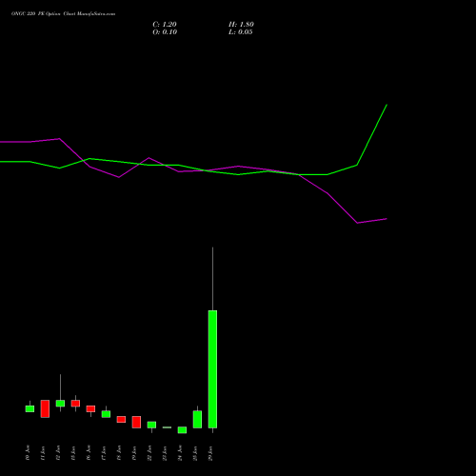Screen dimensions: 476x476
Task: Click the purple indicator line's lowest point
Action: click(x=357, y=223)
